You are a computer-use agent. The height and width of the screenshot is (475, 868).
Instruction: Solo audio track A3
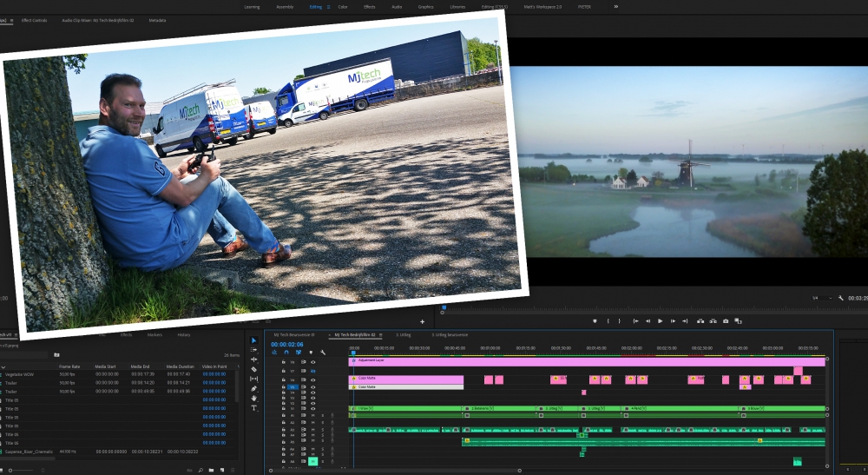click(323, 429)
